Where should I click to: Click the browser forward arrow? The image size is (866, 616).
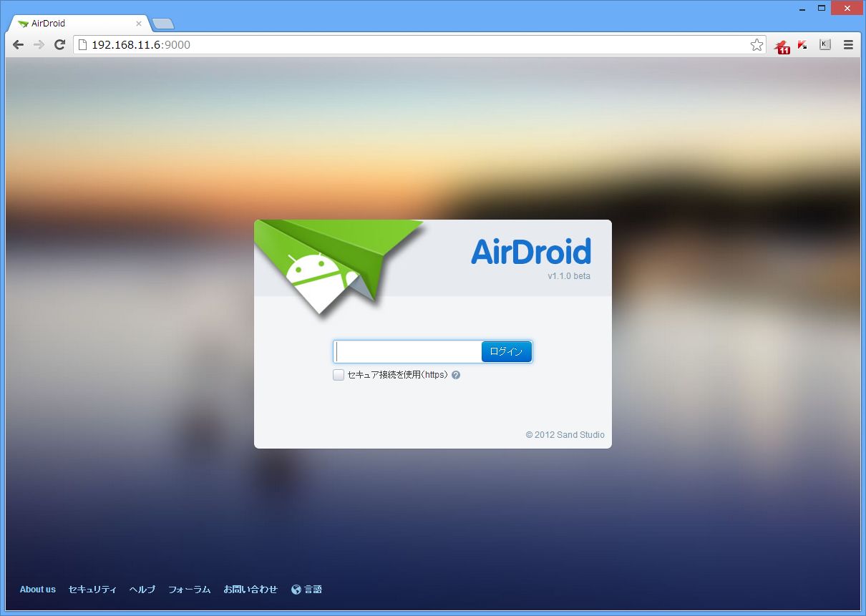coord(39,44)
